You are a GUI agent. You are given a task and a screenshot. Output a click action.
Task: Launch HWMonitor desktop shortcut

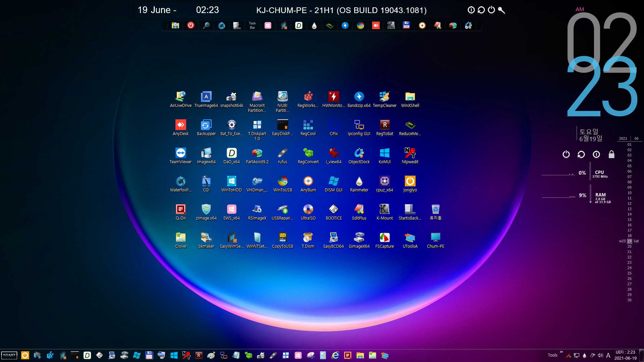pos(333,100)
